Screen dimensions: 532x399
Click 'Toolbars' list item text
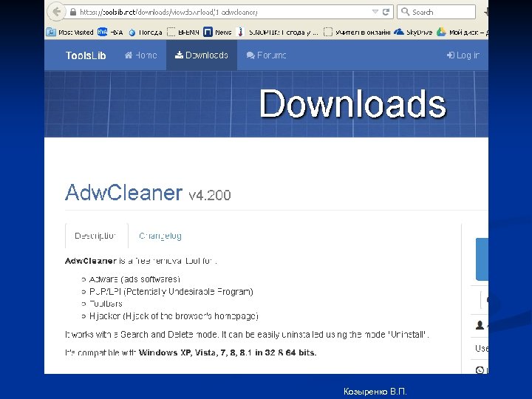coord(106,304)
